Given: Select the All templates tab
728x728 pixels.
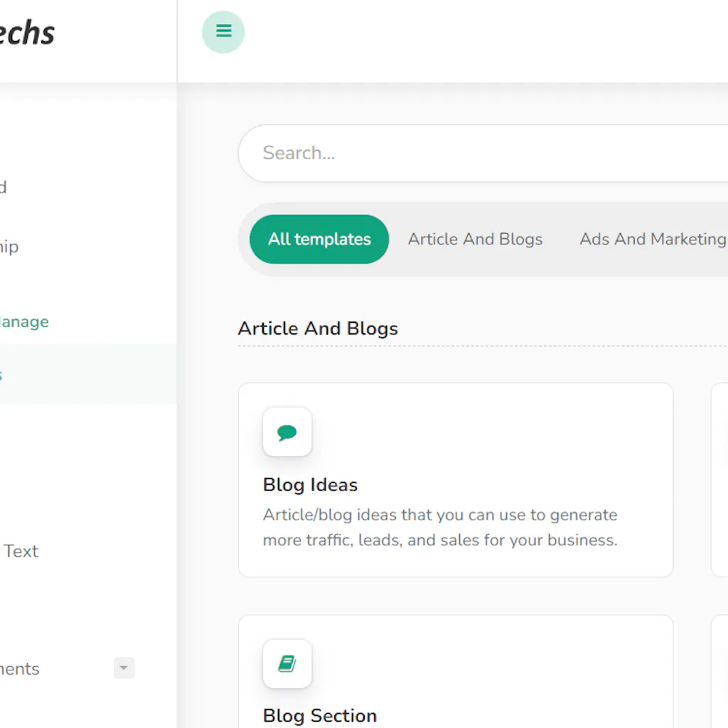Looking at the screenshot, I should [x=319, y=240].
